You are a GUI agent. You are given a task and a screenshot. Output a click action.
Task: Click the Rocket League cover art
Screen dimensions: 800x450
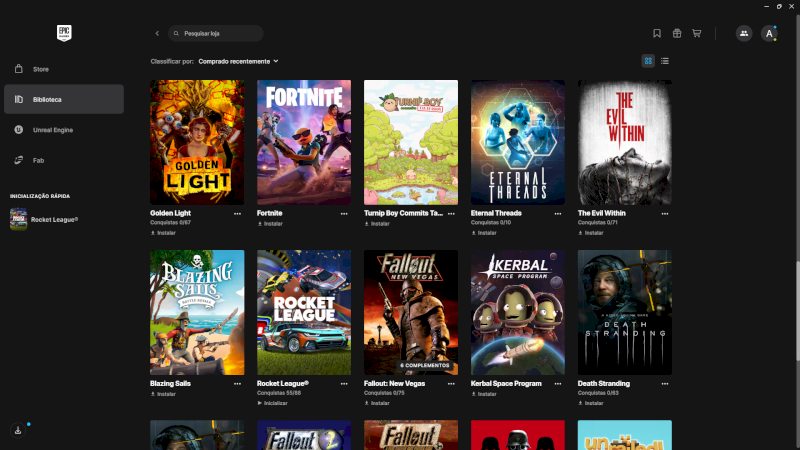click(x=304, y=312)
